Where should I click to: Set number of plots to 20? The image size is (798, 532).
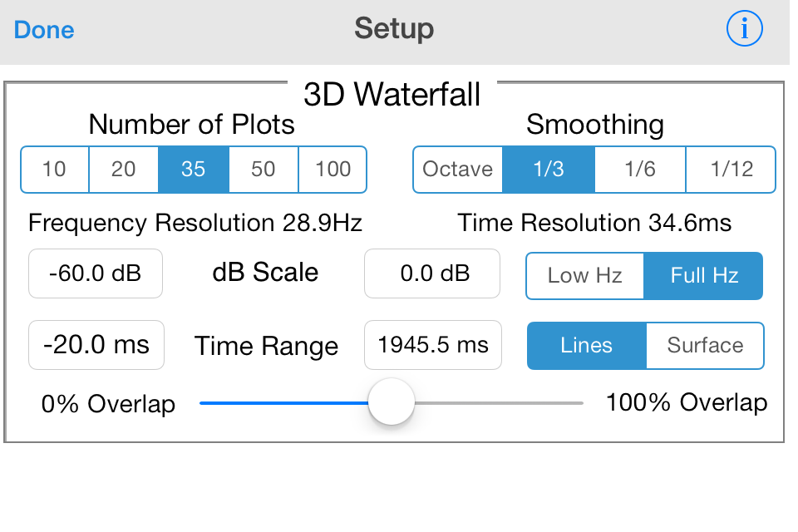coord(124,170)
